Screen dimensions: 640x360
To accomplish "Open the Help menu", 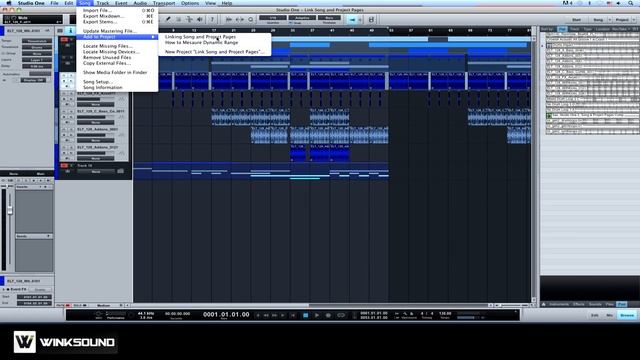I will (x=227, y=3).
